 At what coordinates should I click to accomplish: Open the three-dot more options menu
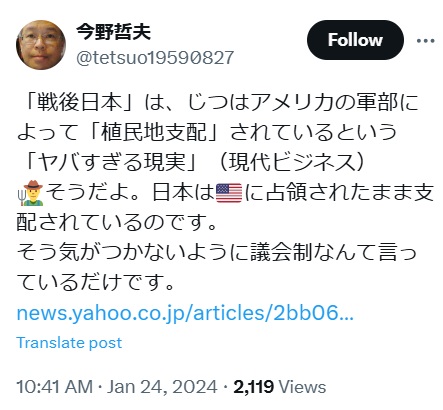(x=426, y=41)
